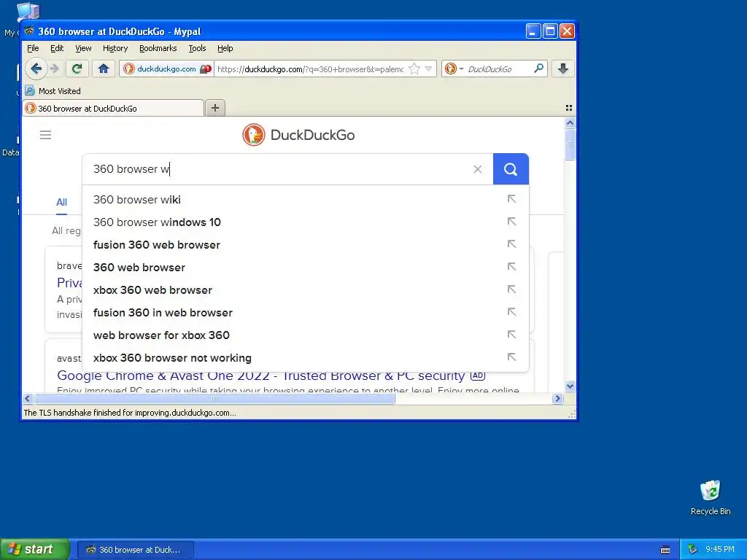Click duckduckgo.com site identity badge
Viewport: 747px width, 560px height.
166,69
